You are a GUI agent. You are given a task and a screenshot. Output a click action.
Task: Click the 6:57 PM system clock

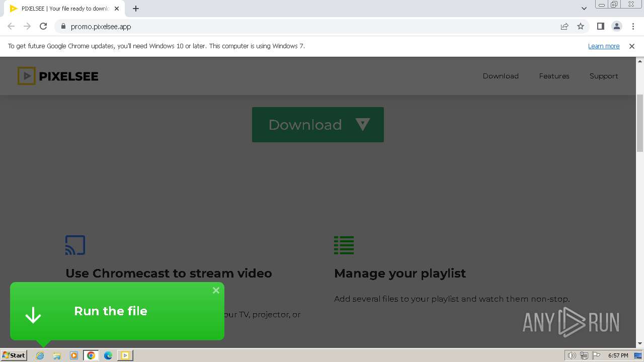(x=618, y=355)
